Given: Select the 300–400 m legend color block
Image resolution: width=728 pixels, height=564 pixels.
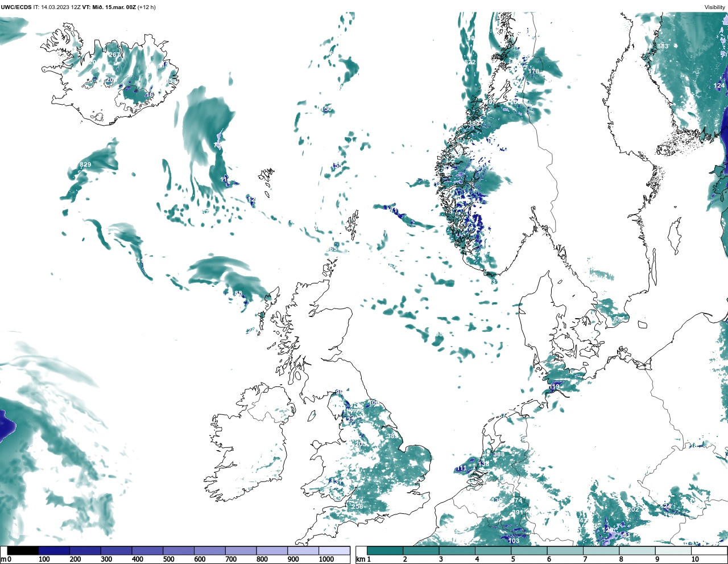Looking at the screenshot, I should [116, 551].
